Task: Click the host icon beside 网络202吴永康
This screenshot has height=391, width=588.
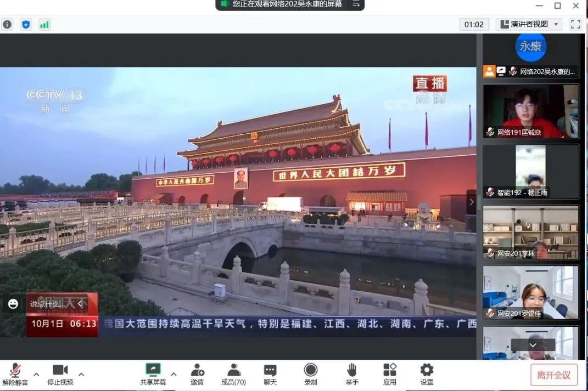Action: point(489,71)
